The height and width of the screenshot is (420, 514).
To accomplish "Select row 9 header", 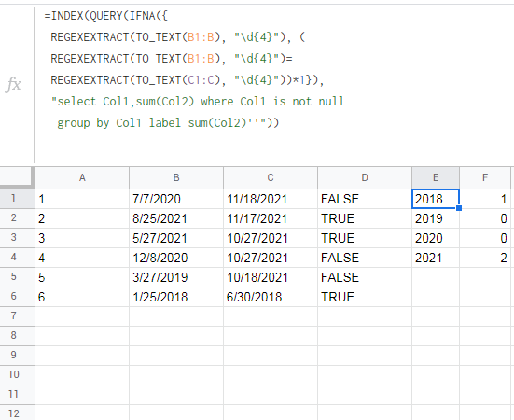I will coord(17,356).
